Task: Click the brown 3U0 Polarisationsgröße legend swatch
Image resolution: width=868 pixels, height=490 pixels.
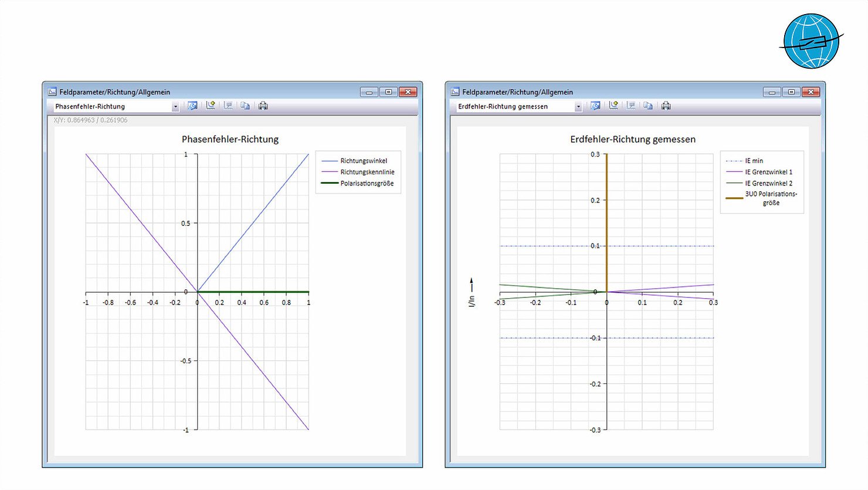Action: pyautogui.click(x=734, y=198)
